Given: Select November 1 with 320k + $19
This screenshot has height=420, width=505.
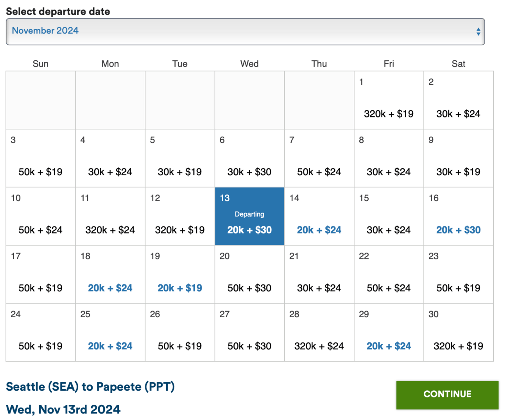Looking at the screenshot, I should click(x=389, y=100).
